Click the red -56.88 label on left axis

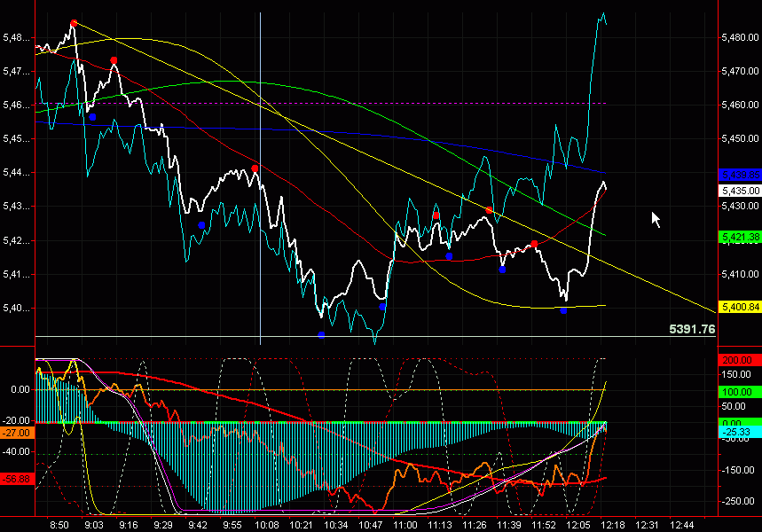[x=17, y=477]
